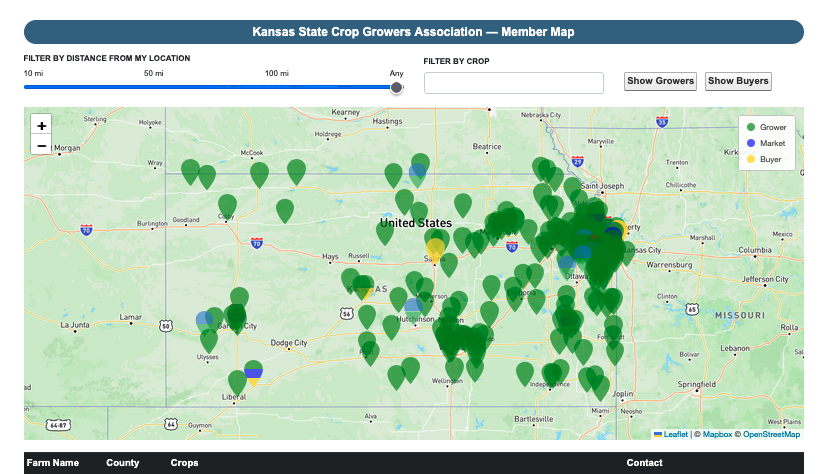Open the Mapbox attribution link
This screenshot has height=474, width=828.
(x=717, y=434)
